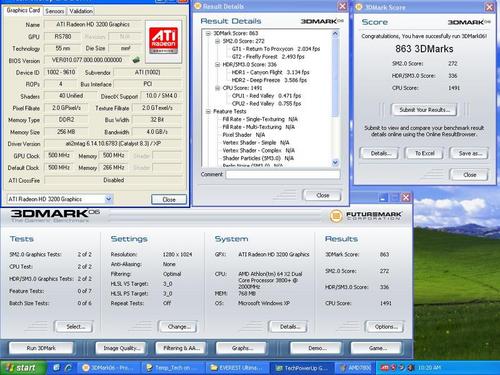This screenshot has height=375, width=500.
Task: Collapse the HDR/SM3.0 Score: 336 tree node
Action: [x=217, y=65]
